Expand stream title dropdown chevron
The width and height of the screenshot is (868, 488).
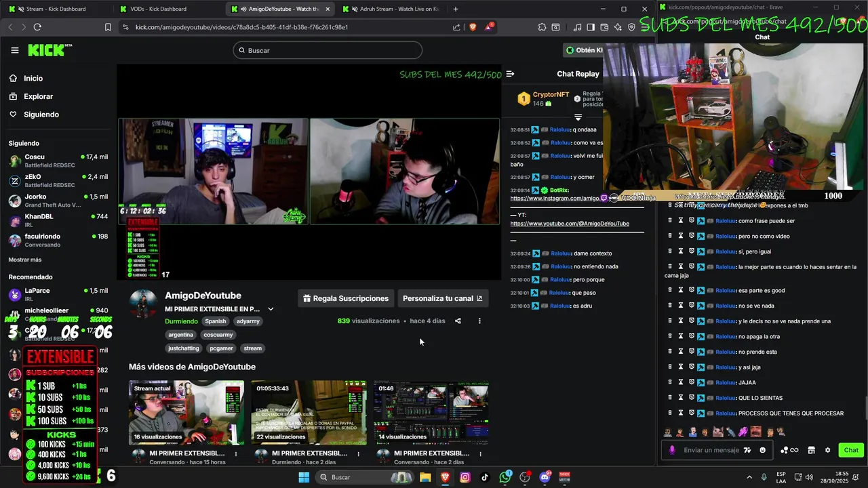(271, 309)
